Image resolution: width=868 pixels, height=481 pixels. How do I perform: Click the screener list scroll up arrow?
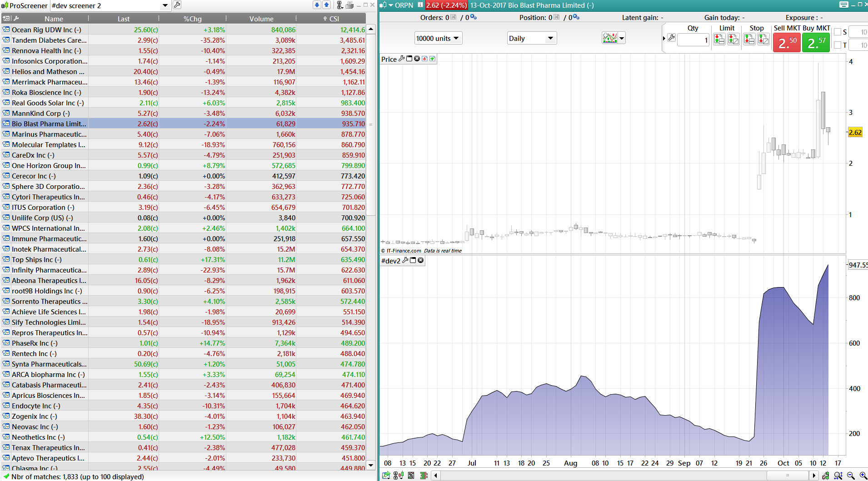[x=371, y=29]
